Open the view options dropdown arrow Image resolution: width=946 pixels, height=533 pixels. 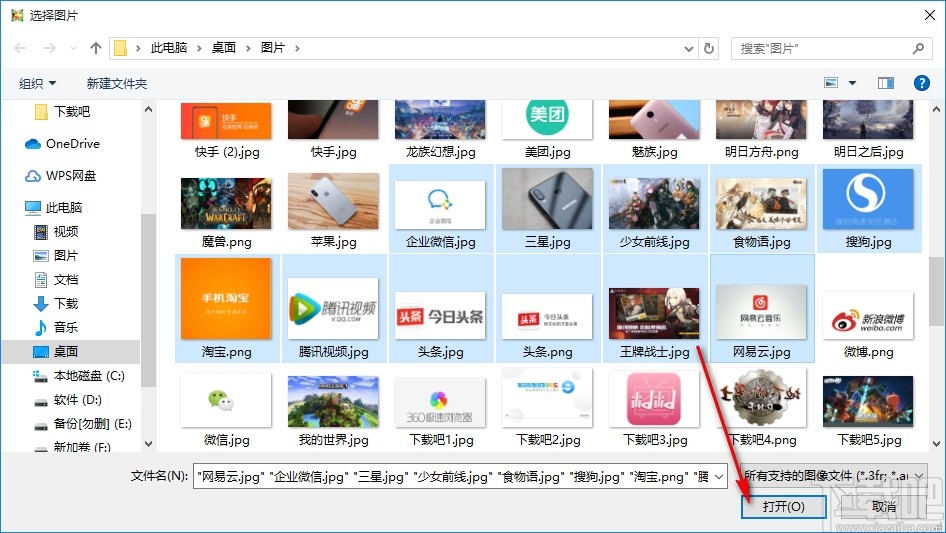tap(852, 83)
